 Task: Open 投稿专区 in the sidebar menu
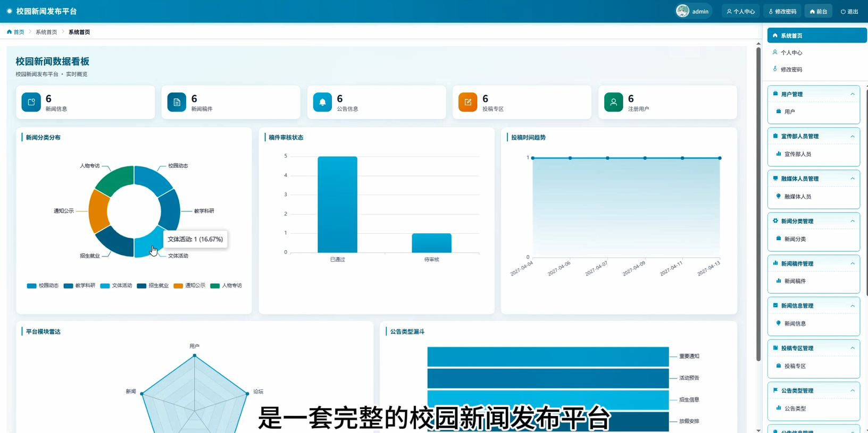coord(814,366)
